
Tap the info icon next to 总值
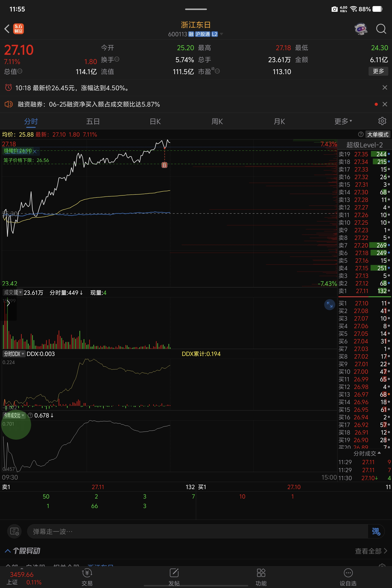pos(20,71)
